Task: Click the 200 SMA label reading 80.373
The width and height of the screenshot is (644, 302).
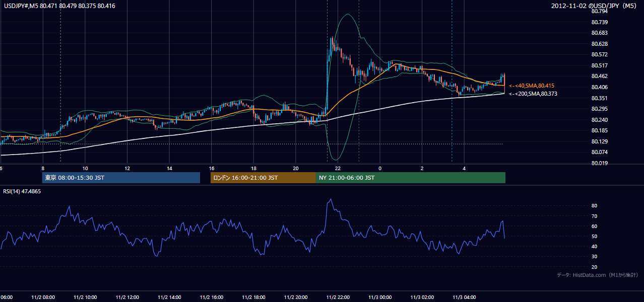Action: pyautogui.click(x=533, y=94)
